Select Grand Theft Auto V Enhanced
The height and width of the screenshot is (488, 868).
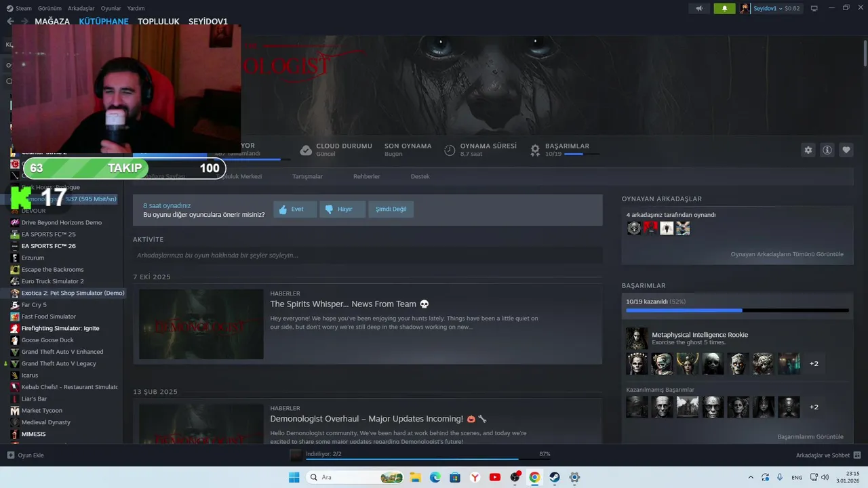(62, 352)
